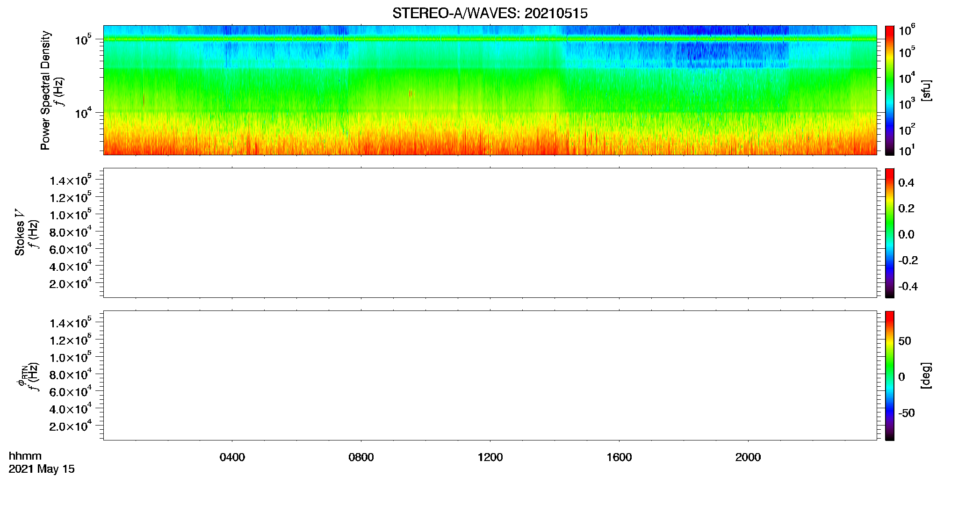Click the phi RTN degree colorbar
This screenshot has height=505, width=980.
point(889,375)
